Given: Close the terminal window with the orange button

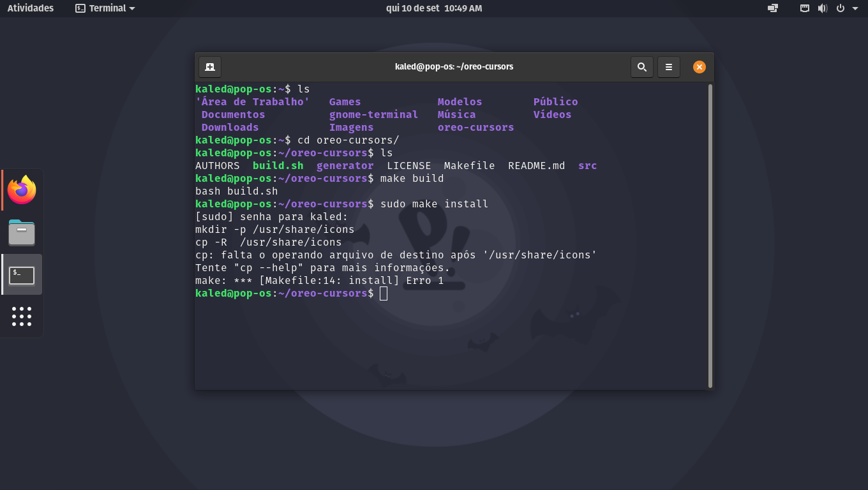Looking at the screenshot, I should coord(699,66).
